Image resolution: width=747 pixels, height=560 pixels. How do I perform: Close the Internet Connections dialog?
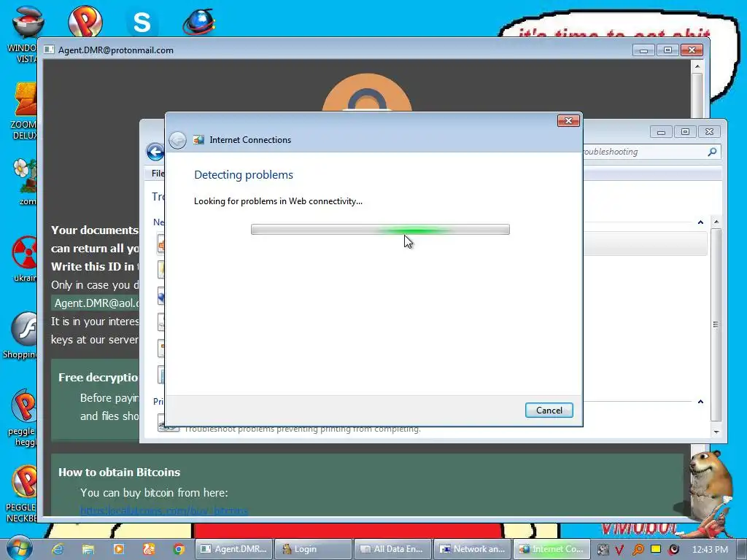568,120
